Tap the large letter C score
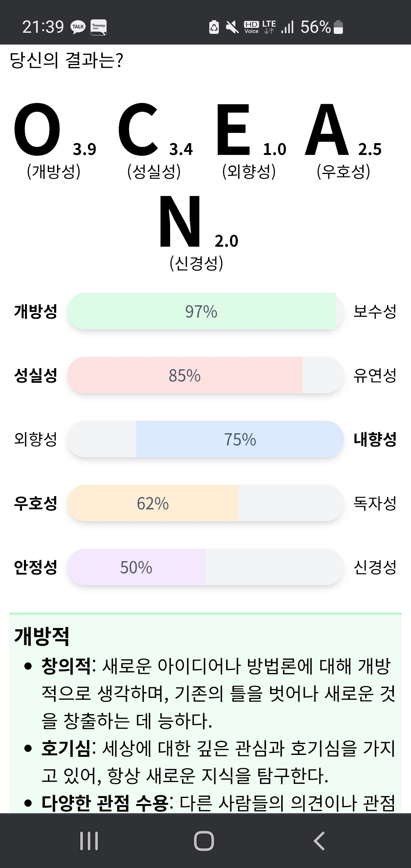The image size is (411, 868). pyautogui.click(x=138, y=129)
